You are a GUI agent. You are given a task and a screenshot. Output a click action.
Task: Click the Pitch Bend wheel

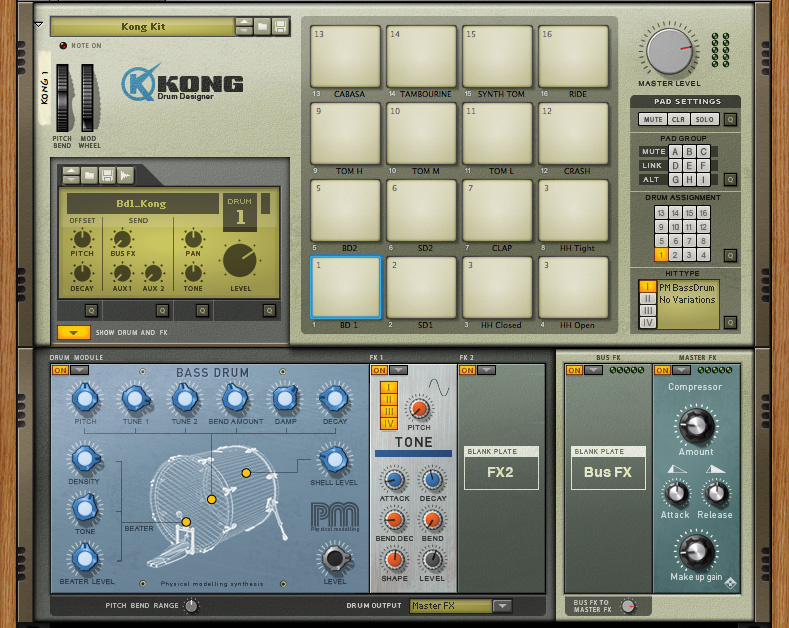[x=62, y=98]
